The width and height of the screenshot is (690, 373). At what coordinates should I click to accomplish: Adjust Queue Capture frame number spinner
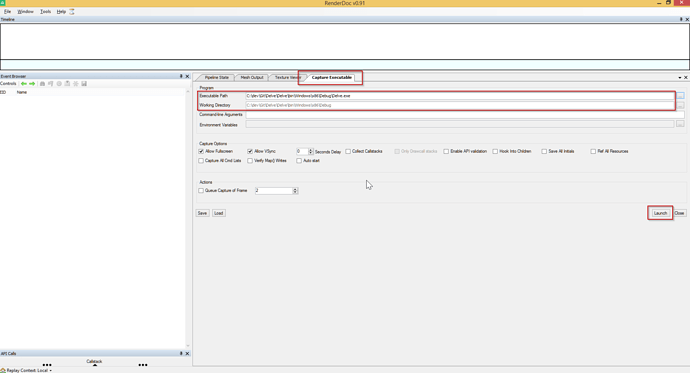click(x=295, y=191)
